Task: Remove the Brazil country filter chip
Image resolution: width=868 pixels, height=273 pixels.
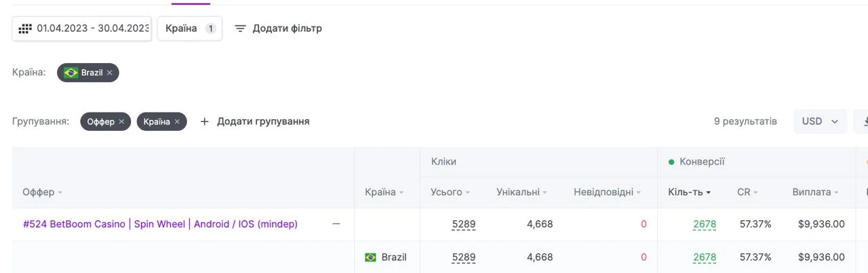Action: pos(109,72)
